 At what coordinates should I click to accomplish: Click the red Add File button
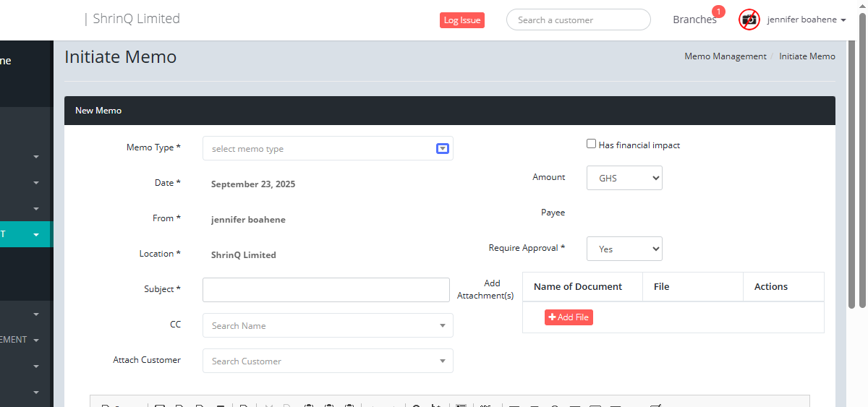[569, 317]
